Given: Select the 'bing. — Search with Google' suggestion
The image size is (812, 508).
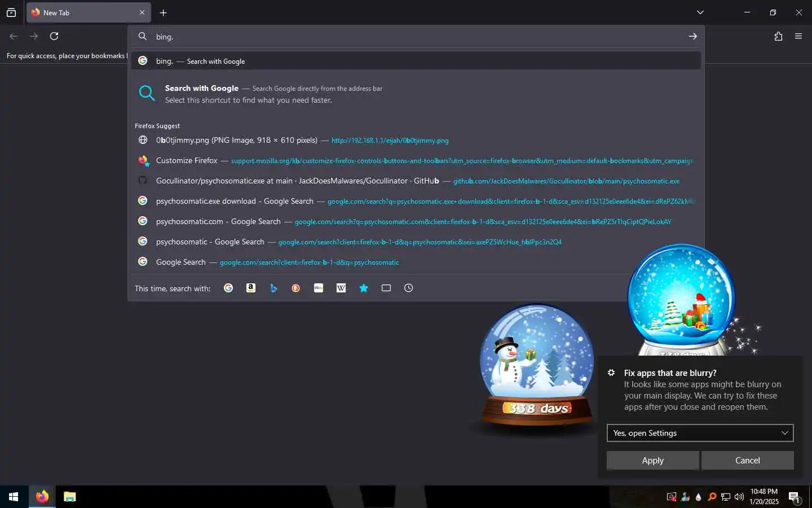Looking at the screenshot, I should [x=416, y=61].
